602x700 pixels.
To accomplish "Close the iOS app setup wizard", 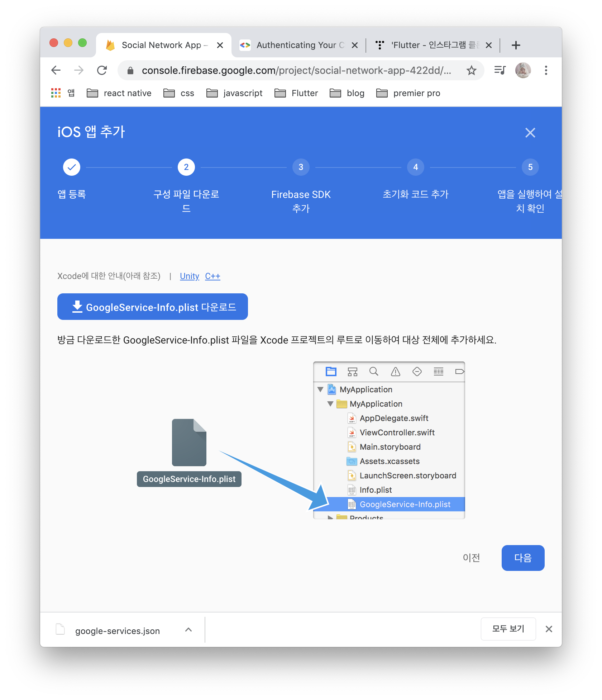I will point(530,133).
